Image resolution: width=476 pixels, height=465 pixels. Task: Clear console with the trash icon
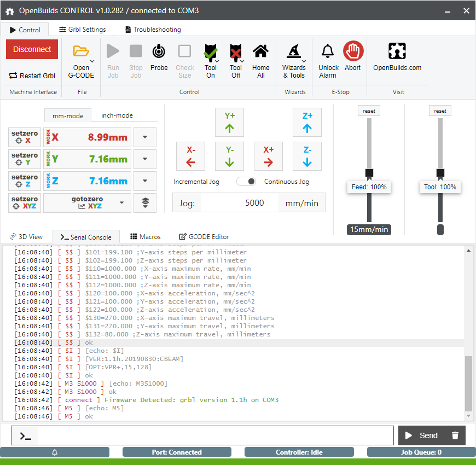(x=455, y=435)
